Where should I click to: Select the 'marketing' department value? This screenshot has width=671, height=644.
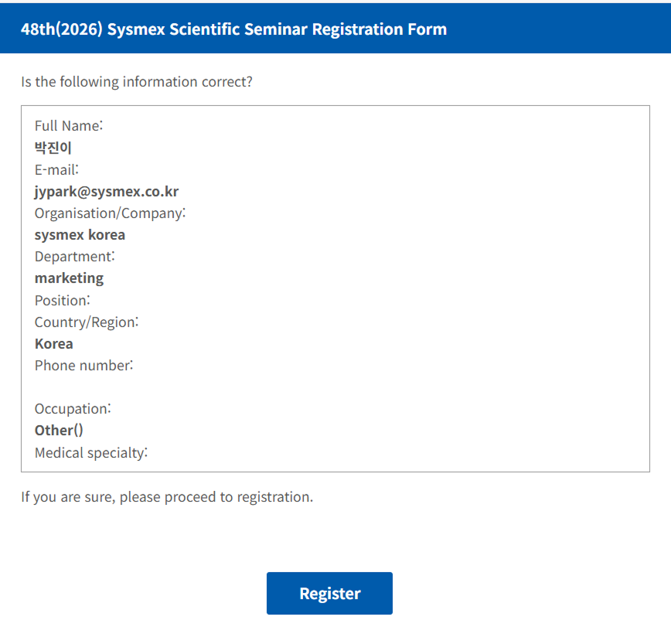pyautogui.click(x=69, y=278)
